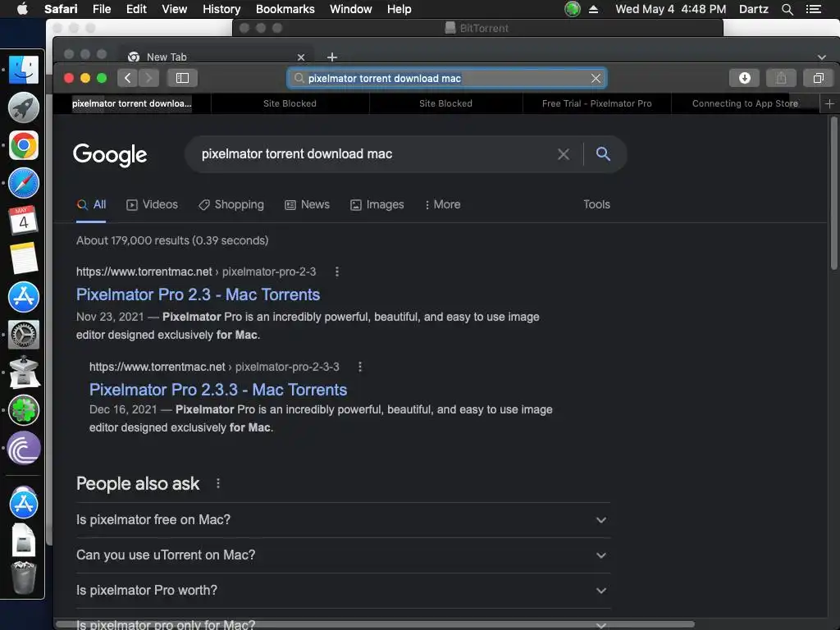The image size is (840, 630).
Task: Close the New Tab in back window
Action: 301,57
